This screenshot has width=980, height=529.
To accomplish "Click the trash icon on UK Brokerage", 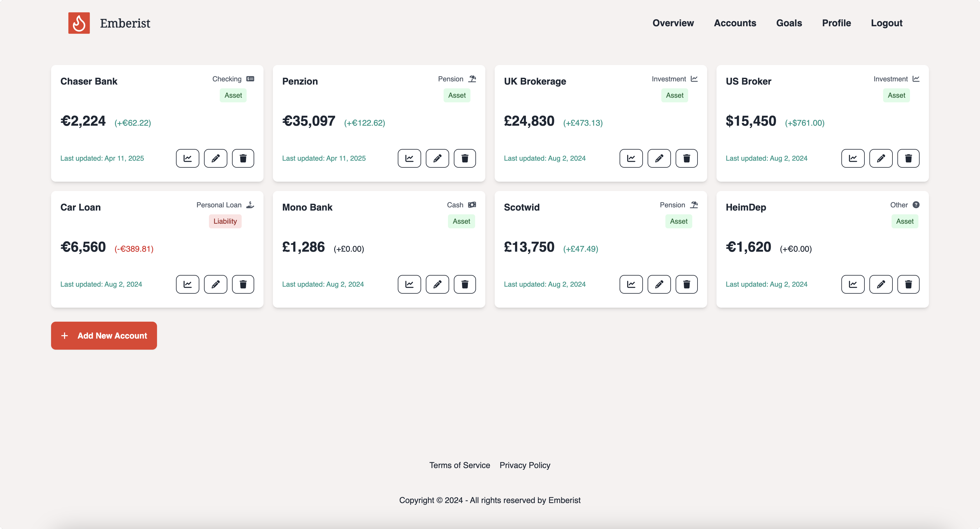I will [x=687, y=158].
